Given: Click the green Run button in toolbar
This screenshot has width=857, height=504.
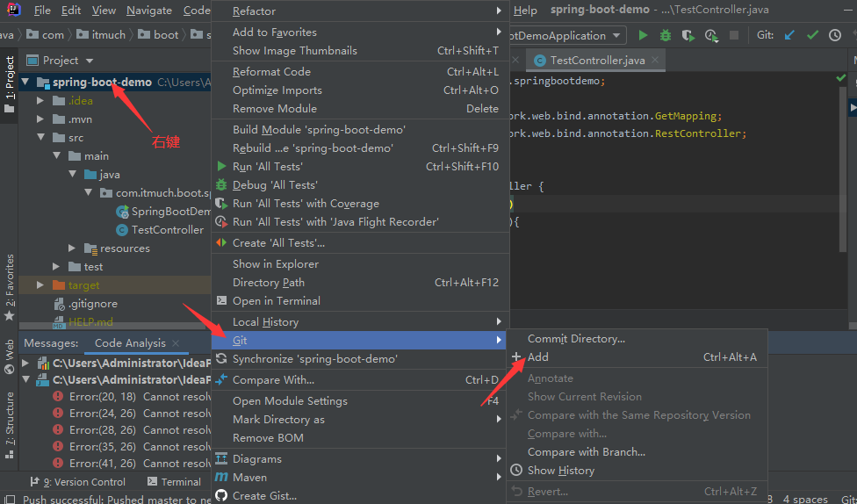Looking at the screenshot, I should 643,35.
